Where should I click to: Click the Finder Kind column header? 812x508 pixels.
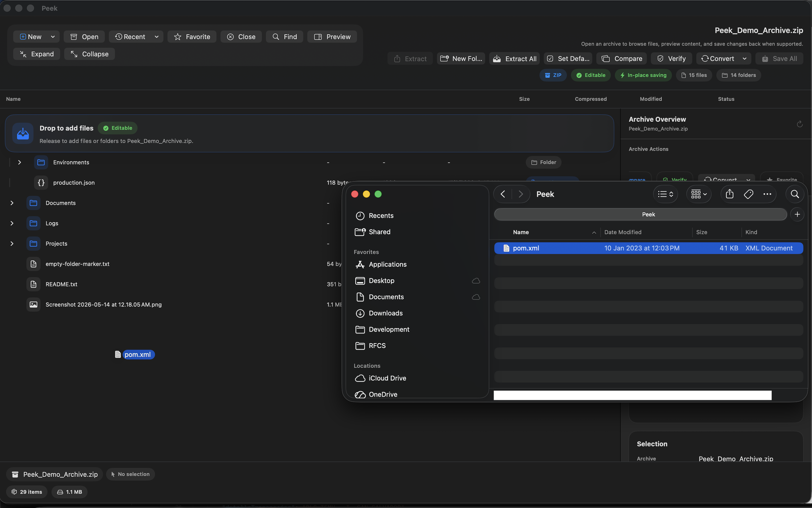[751, 232]
